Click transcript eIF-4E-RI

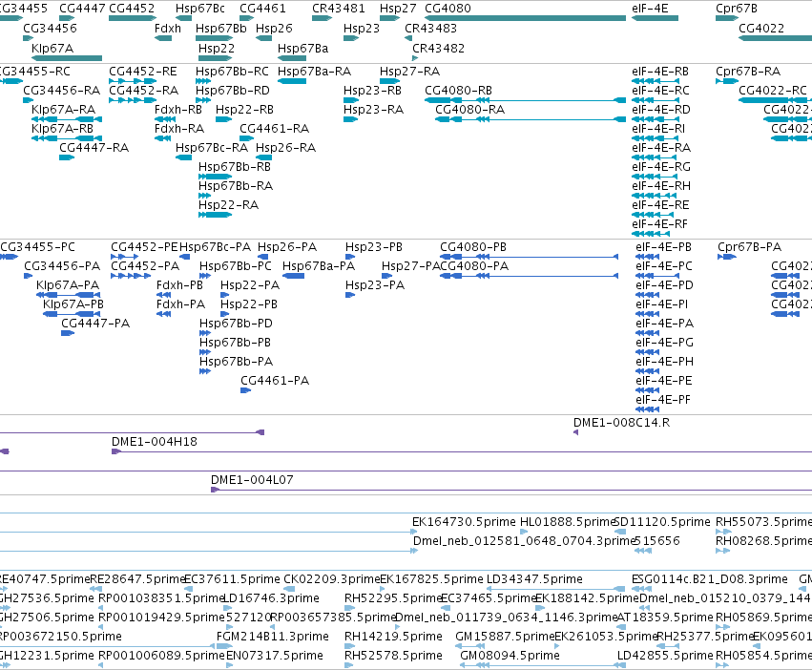click(657, 129)
